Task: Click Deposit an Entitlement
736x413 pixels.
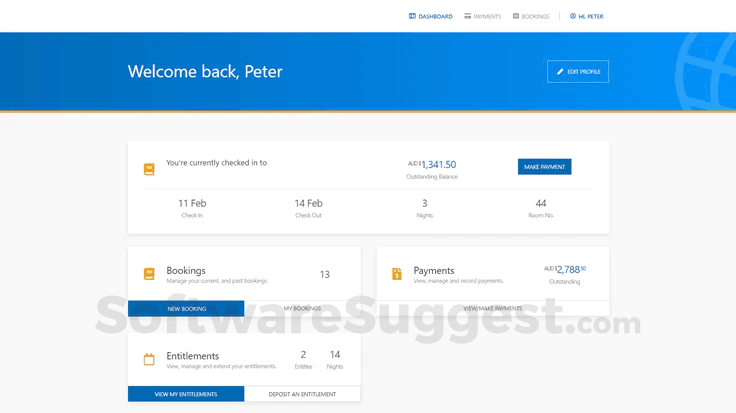Action: tap(302, 394)
